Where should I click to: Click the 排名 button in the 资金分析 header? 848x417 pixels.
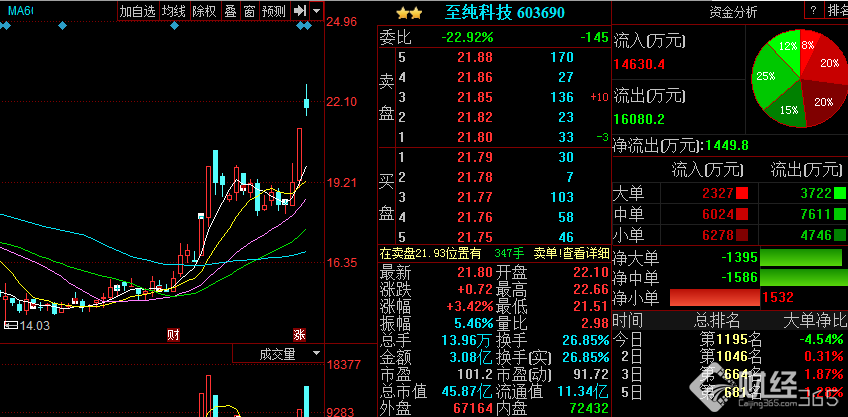[836, 9]
